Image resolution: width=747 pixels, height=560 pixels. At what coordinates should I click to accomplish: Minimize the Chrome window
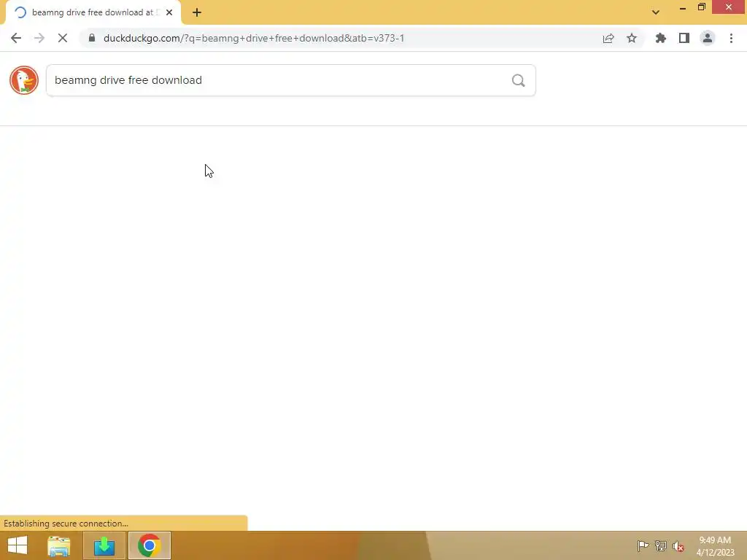[682, 7]
